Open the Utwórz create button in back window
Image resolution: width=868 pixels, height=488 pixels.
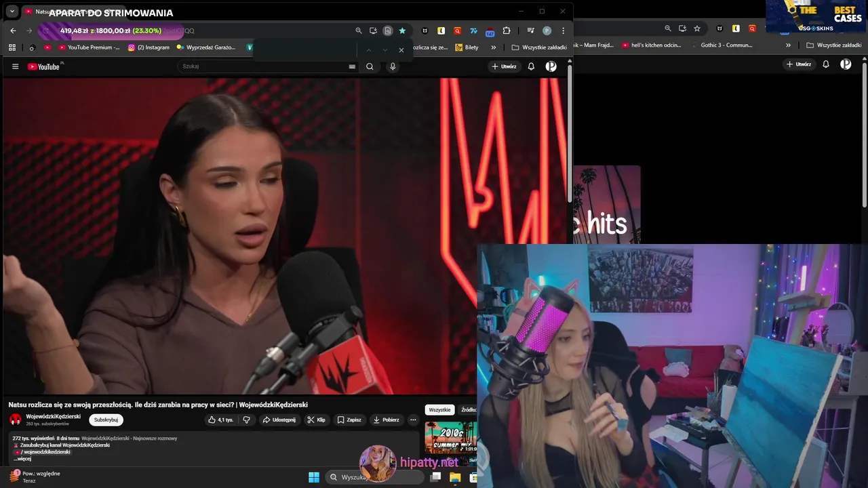coord(799,64)
